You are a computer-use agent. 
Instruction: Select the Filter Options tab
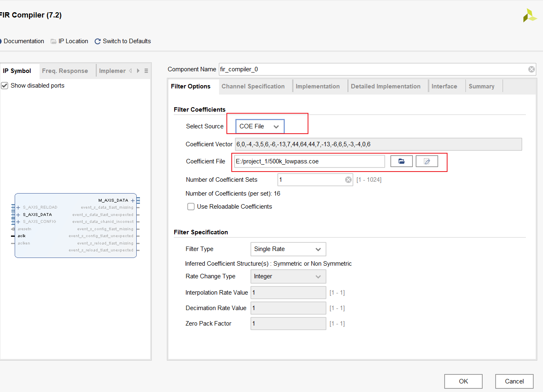(191, 86)
